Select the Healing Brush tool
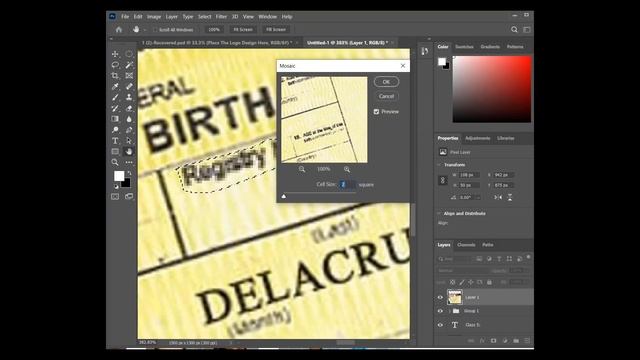The width and height of the screenshot is (640, 360). pyautogui.click(x=129, y=87)
